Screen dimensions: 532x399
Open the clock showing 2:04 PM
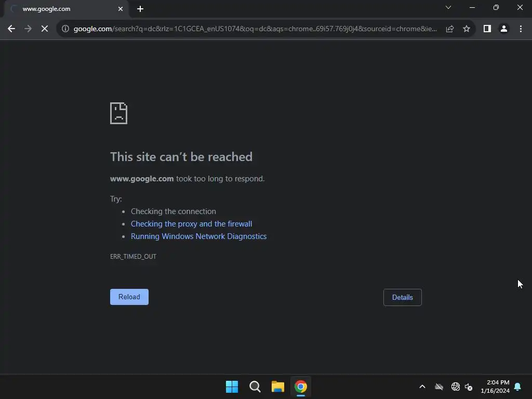[495, 387]
